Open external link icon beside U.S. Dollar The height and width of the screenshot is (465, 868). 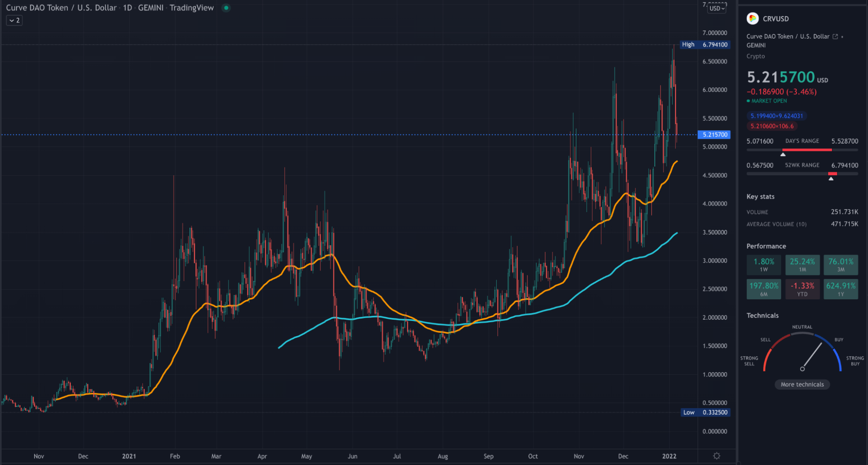pyautogui.click(x=835, y=36)
